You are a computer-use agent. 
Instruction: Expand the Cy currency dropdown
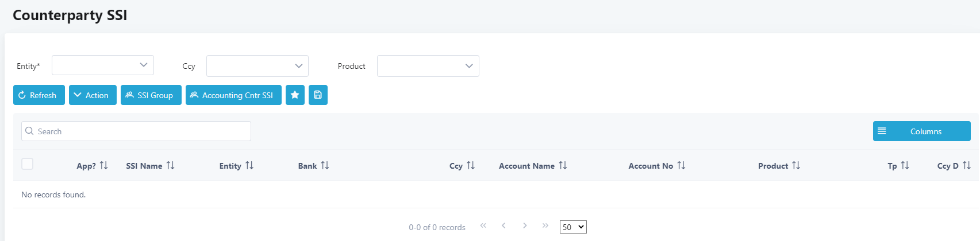258,66
